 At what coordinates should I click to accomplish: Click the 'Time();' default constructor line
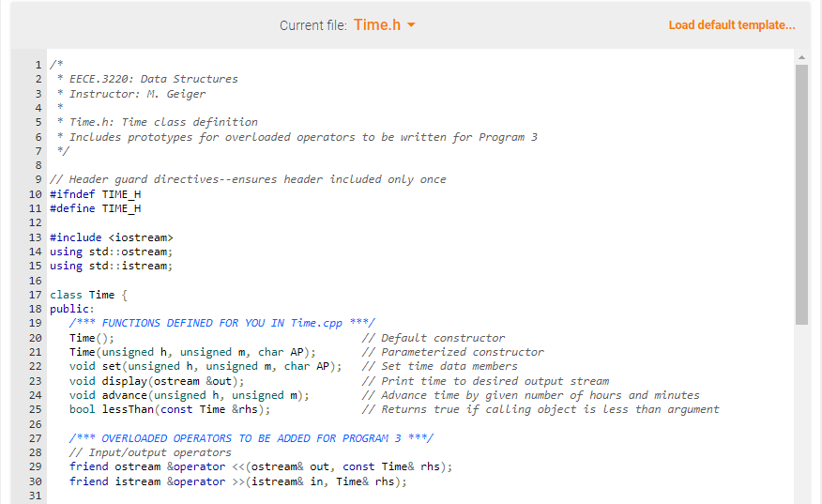point(91,338)
